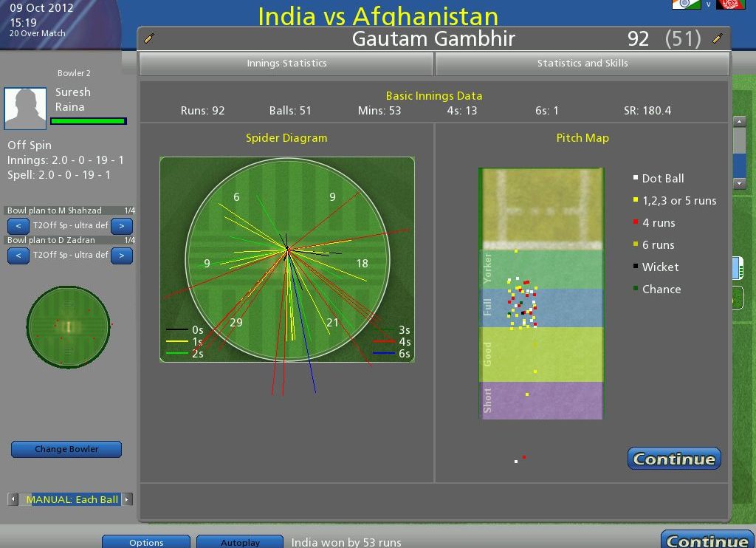Select previous bowl plan to D Zadran

(18, 256)
